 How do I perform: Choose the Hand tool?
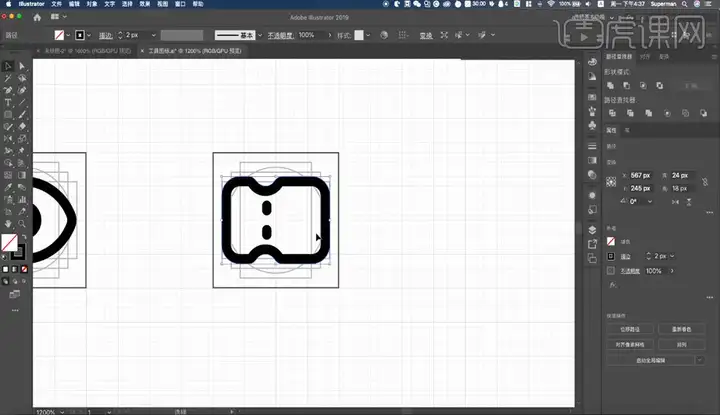tap(8, 224)
